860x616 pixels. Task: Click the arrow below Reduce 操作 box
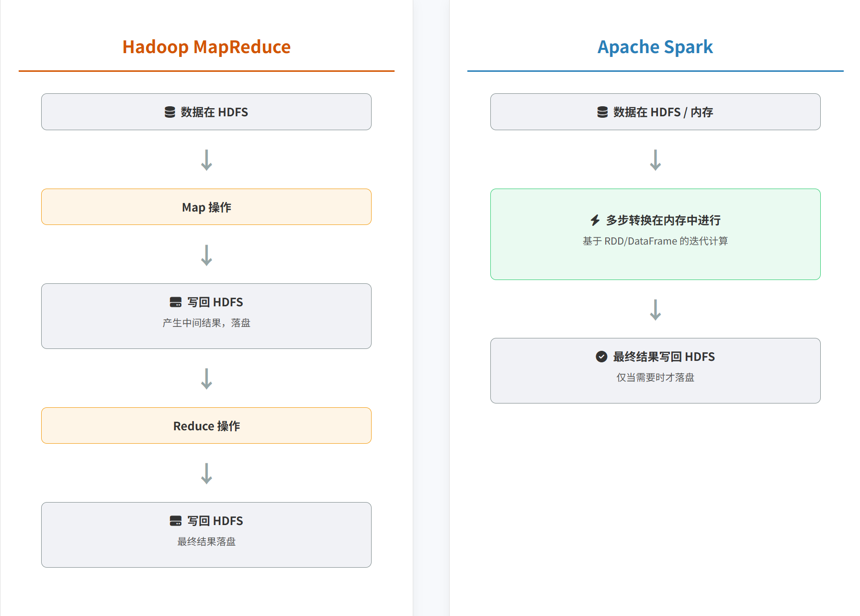click(x=206, y=473)
